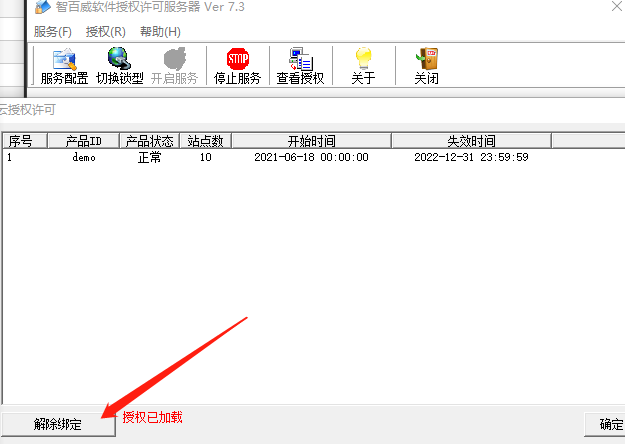This screenshot has width=625, height=444.
Task: Open the 帮助(H) menu
Action: 160,31
